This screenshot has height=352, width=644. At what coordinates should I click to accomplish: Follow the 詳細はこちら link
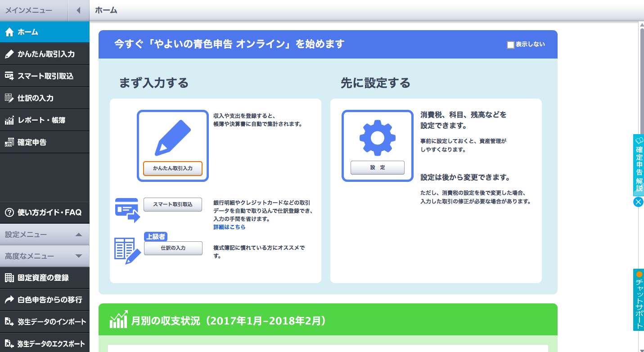click(x=230, y=227)
